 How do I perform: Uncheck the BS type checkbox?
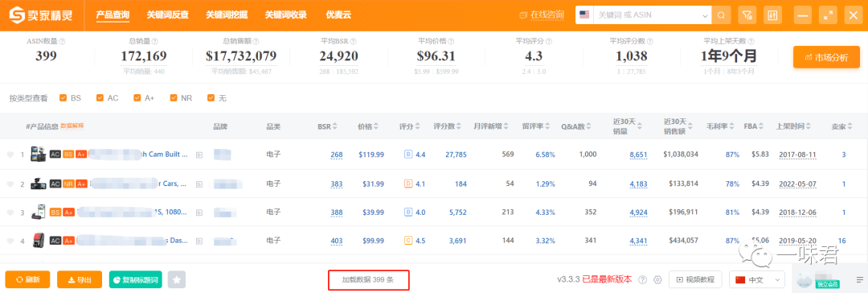click(x=63, y=97)
